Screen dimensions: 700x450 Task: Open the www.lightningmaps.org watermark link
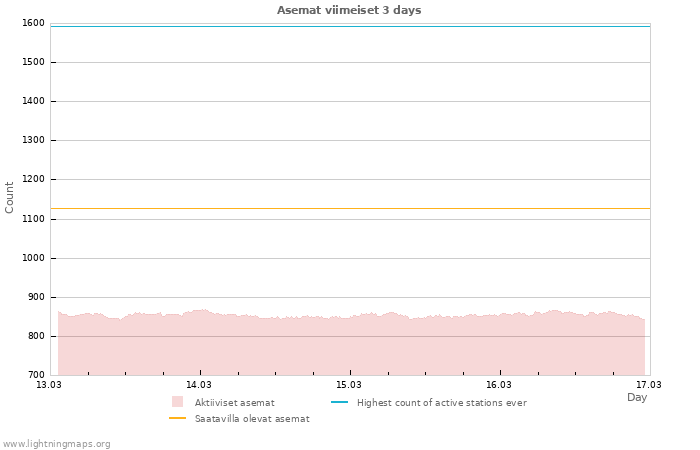(x=56, y=444)
